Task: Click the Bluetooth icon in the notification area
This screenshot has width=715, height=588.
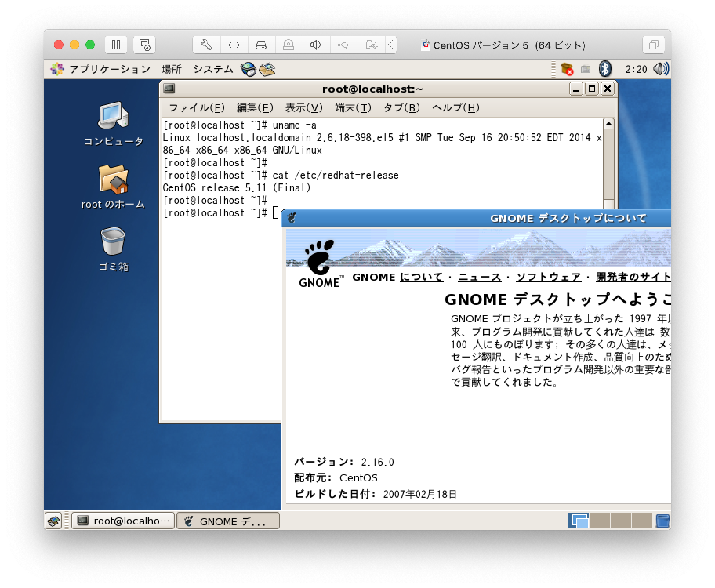Action: (x=605, y=69)
